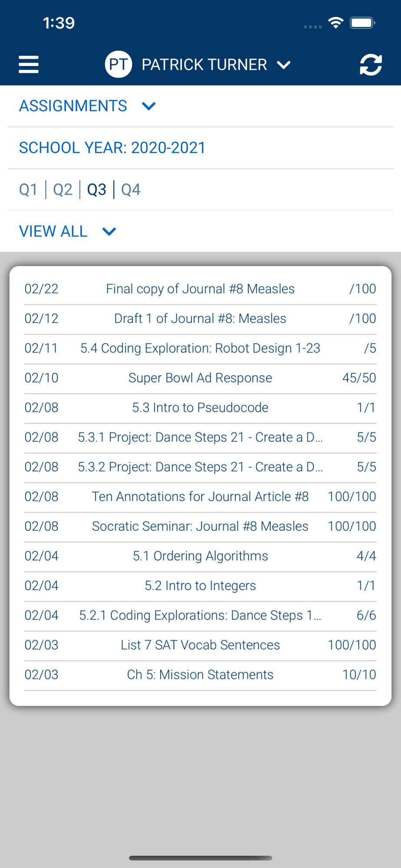Open Super Bowl Ad Response assignment
This screenshot has height=868, width=401.
pyautogui.click(x=200, y=378)
